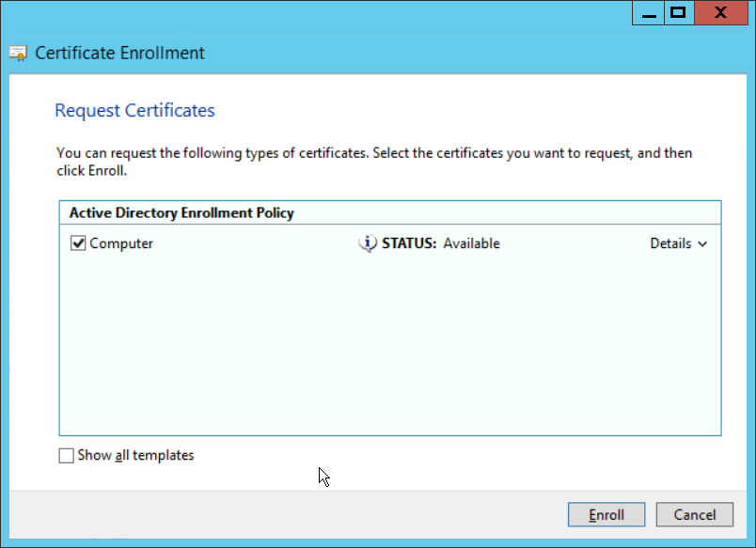Click the Details text label

point(670,243)
